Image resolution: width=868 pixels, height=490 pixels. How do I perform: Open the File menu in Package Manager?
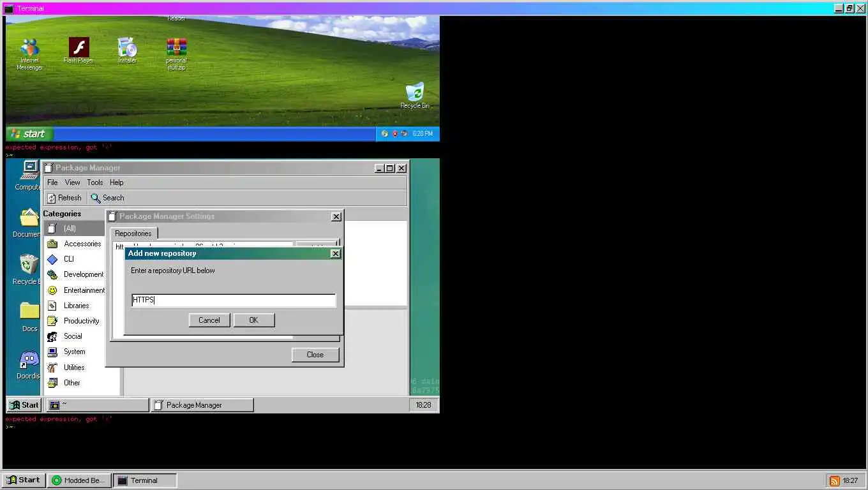(x=52, y=182)
